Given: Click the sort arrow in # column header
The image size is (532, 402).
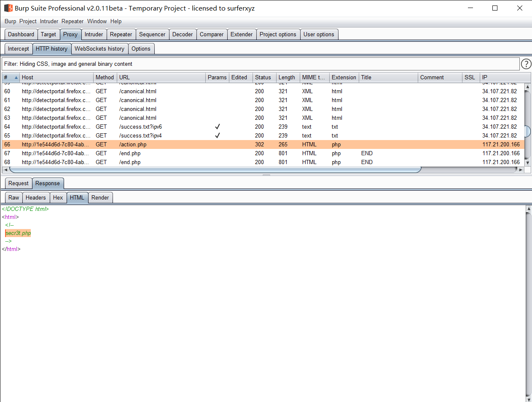Looking at the screenshot, I should (16, 78).
